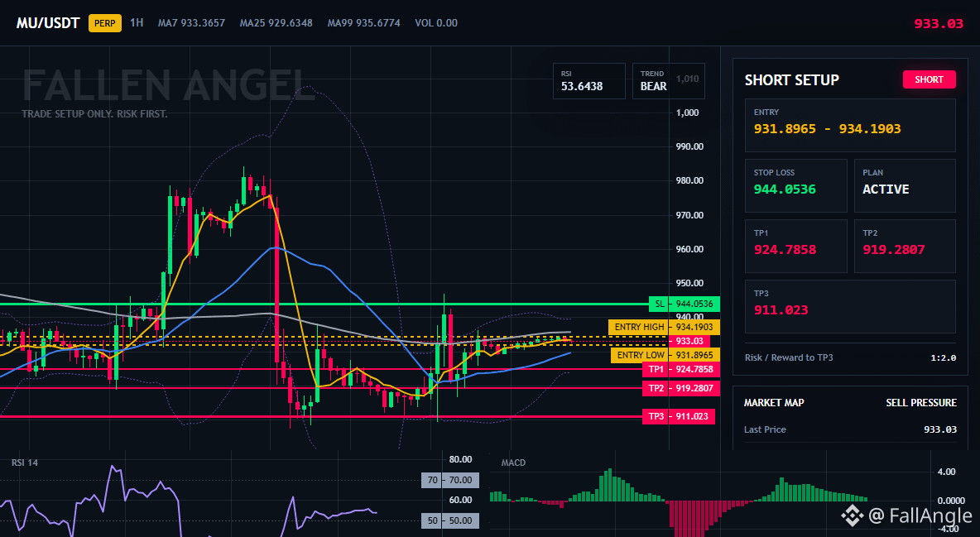Click the MA7 933.3657 indicator
980x537 pixels.
click(191, 23)
